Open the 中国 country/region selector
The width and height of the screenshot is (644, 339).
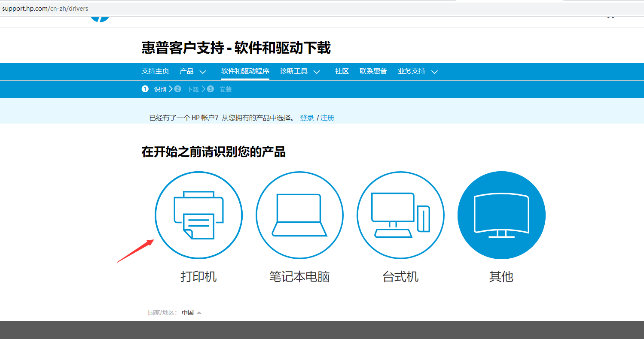pyautogui.click(x=191, y=312)
